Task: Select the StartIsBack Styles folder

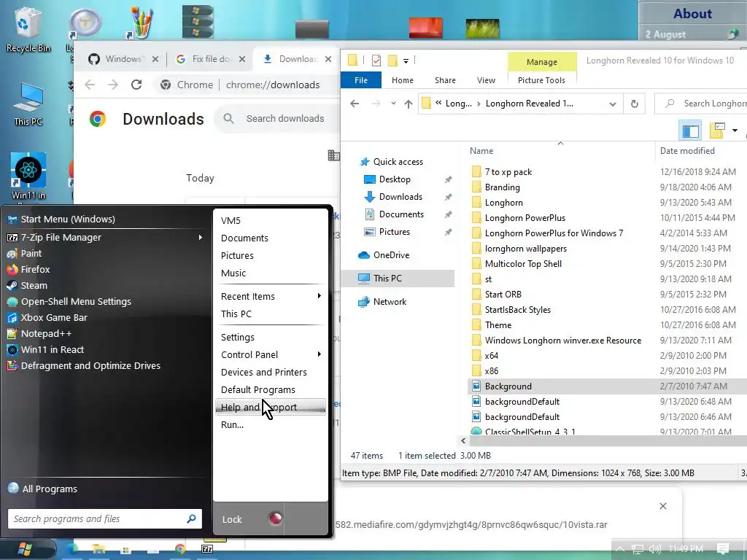Action: click(518, 309)
